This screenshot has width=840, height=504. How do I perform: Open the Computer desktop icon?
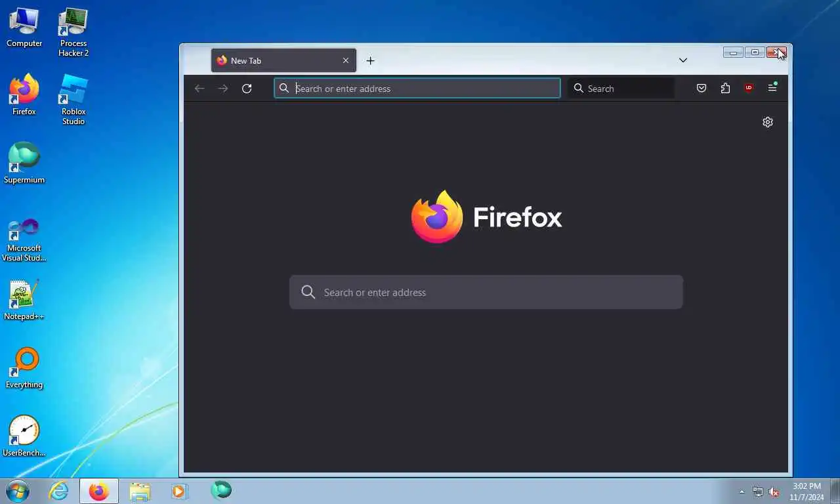[24, 28]
